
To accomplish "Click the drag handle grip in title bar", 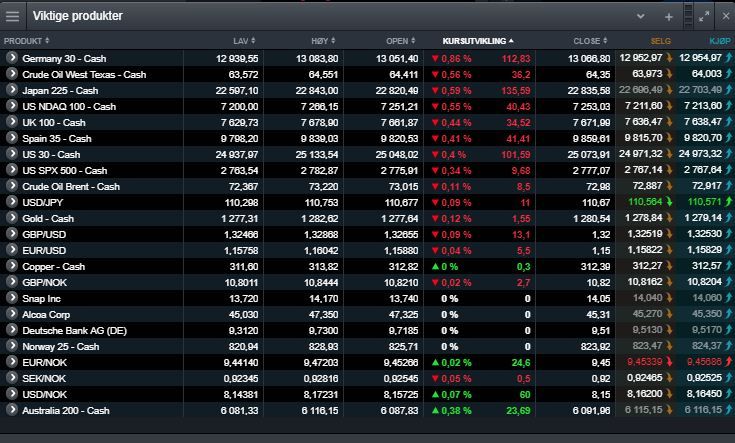I will click(x=688, y=16).
